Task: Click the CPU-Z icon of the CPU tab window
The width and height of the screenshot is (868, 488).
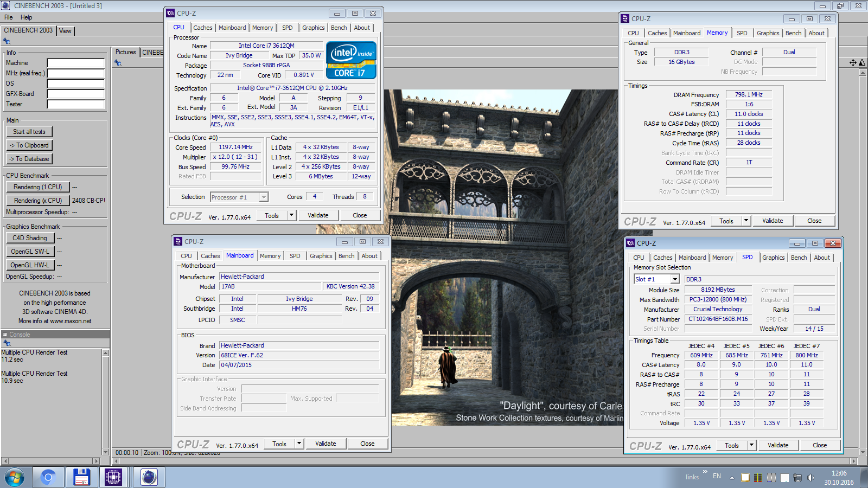Action: click(x=170, y=13)
